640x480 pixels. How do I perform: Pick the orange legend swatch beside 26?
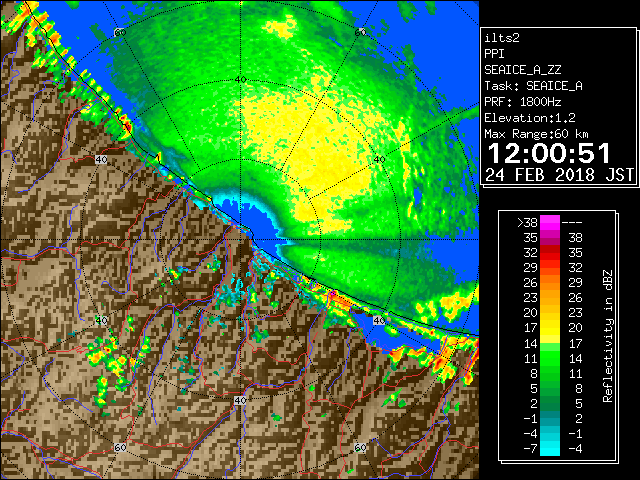(x=550, y=283)
